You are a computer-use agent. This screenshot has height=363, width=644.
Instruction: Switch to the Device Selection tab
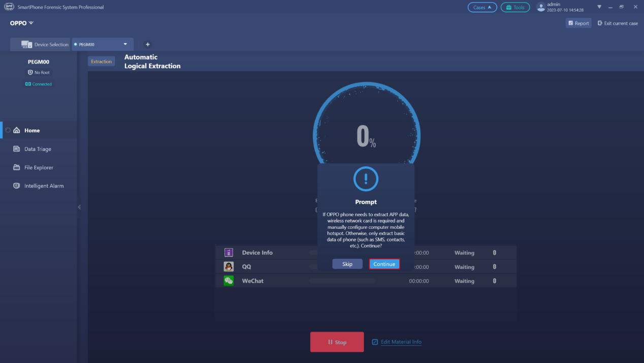coord(40,44)
